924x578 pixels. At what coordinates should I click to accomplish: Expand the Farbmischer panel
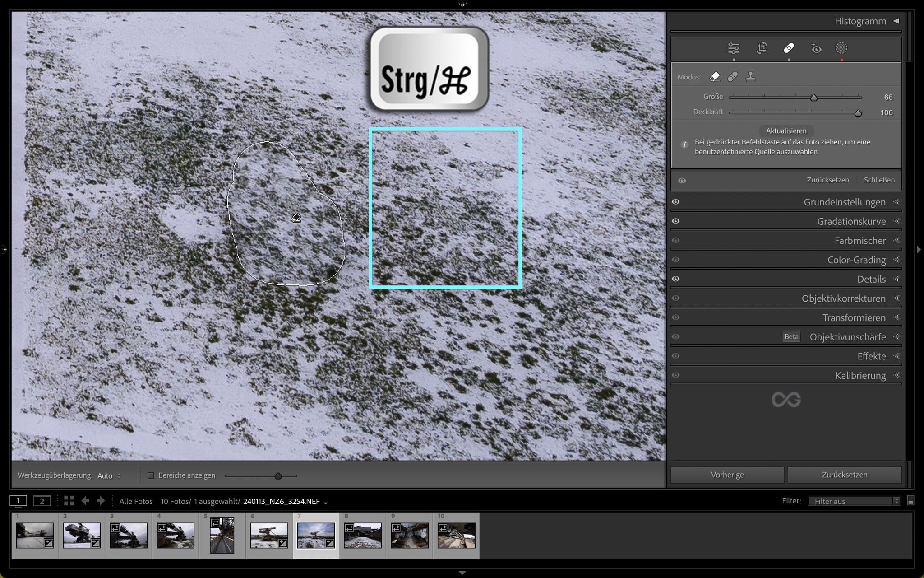860,241
